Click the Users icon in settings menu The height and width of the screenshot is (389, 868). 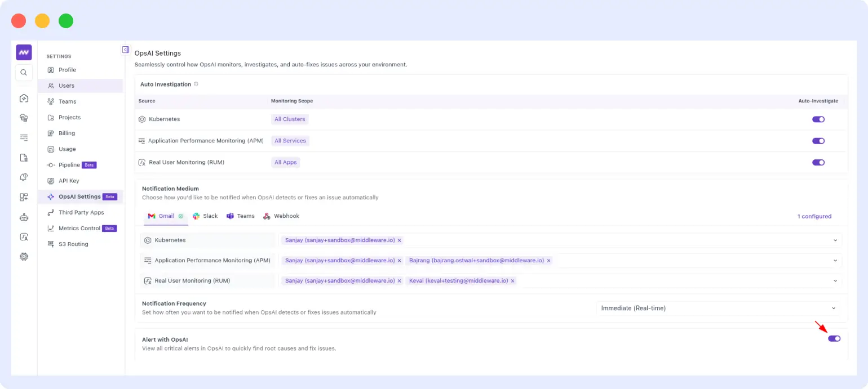51,86
